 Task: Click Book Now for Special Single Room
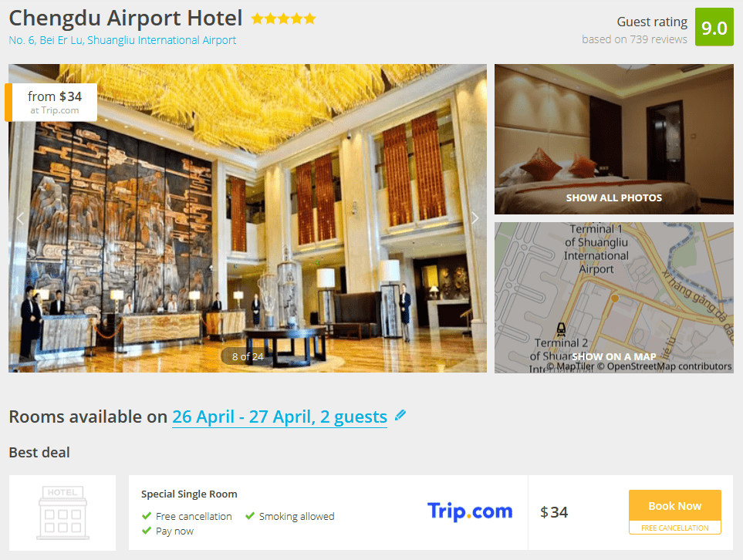675,506
